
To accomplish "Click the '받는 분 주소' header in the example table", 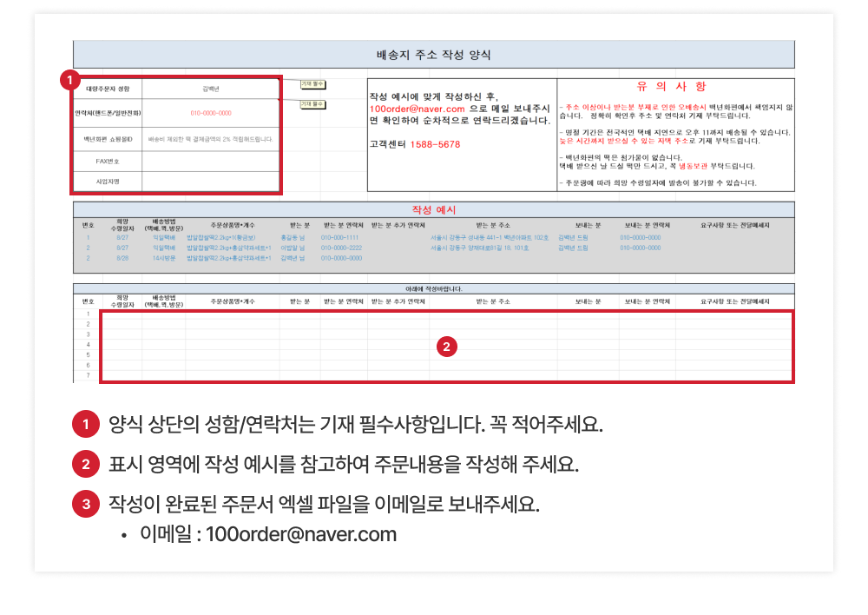I will click(493, 226).
